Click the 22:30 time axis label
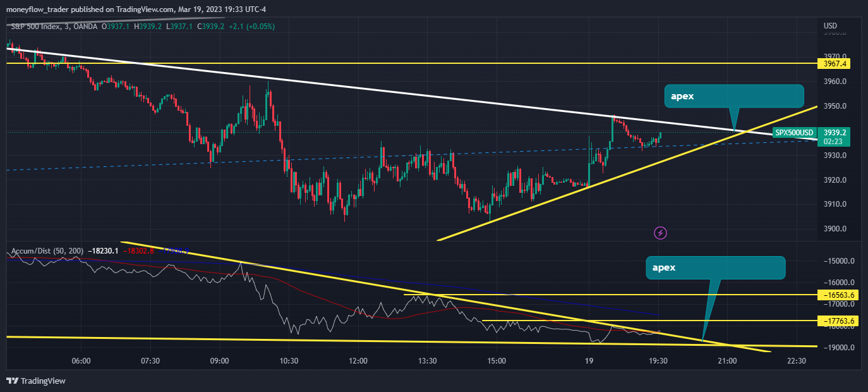The width and height of the screenshot is (868, 392). [x=797, y=361]
